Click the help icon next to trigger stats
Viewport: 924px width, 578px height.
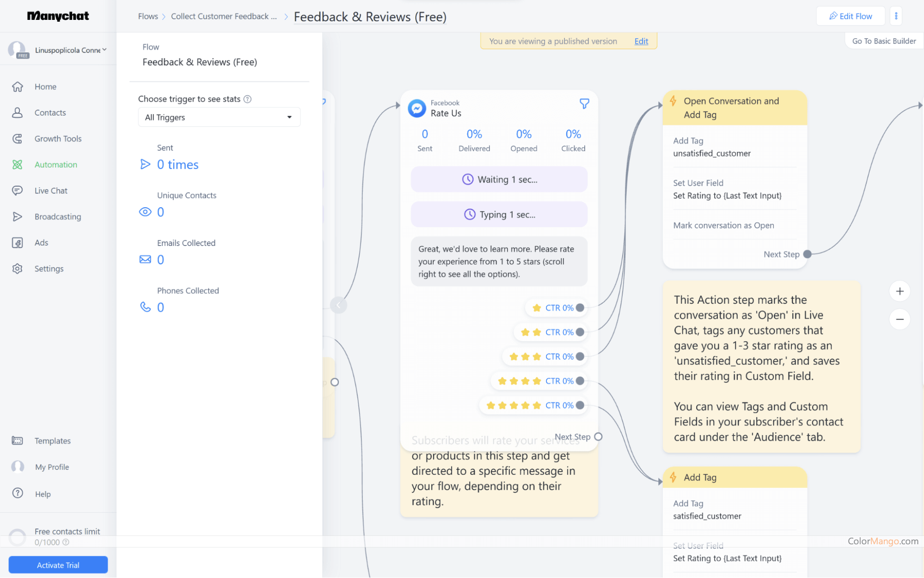click(x=248, y=99)
